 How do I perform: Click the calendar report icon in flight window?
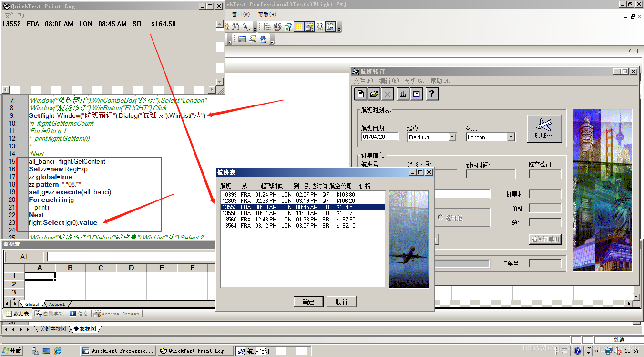coord(416,94)
